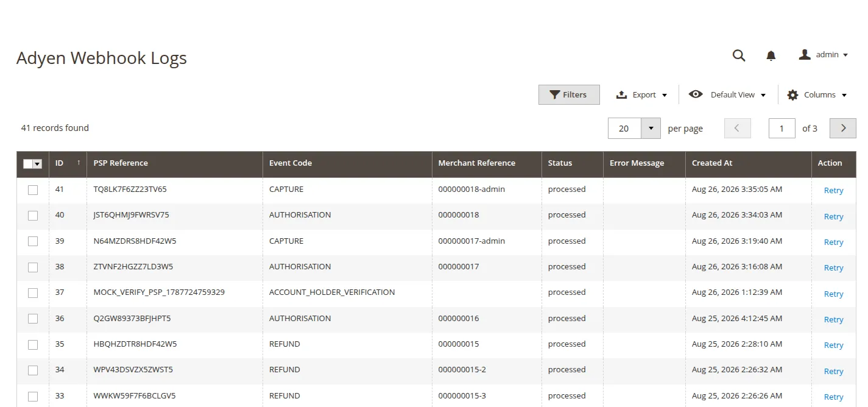Sort by the Error Message column
This screenshot has height=407, width=868.
[x=644, y=163]
